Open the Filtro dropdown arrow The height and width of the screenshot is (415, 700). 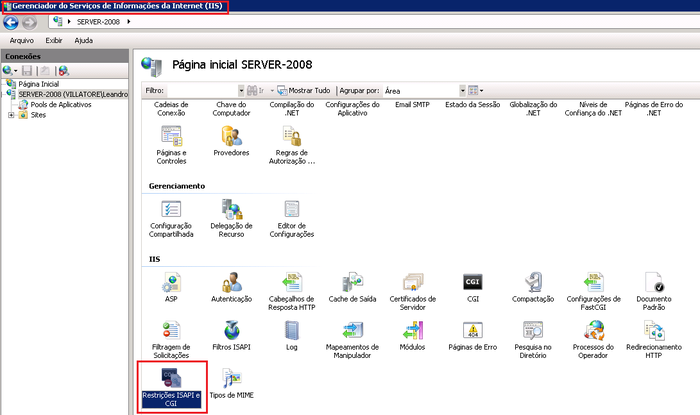241,91
